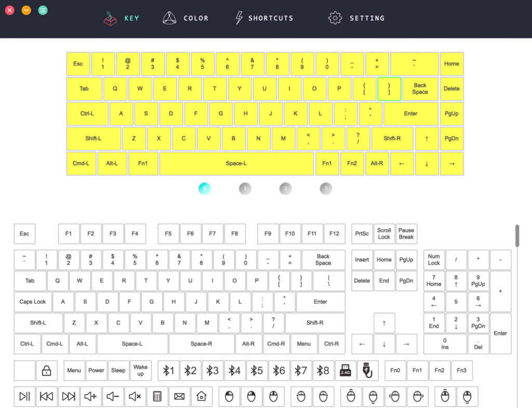Image resolution: width=532 pixels, height=408 pixels.
Task: Select the yellow Shift-R key
Action: pos(392,138)
